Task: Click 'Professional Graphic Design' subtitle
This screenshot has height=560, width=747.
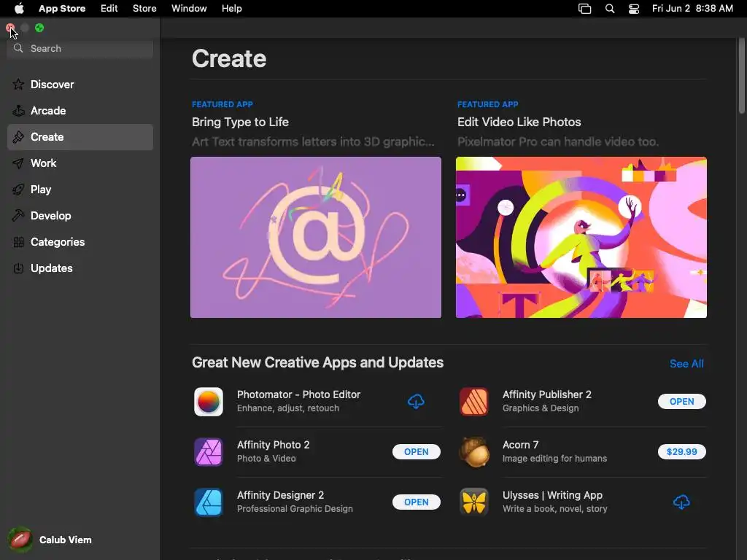Action: tap(295, 509)
